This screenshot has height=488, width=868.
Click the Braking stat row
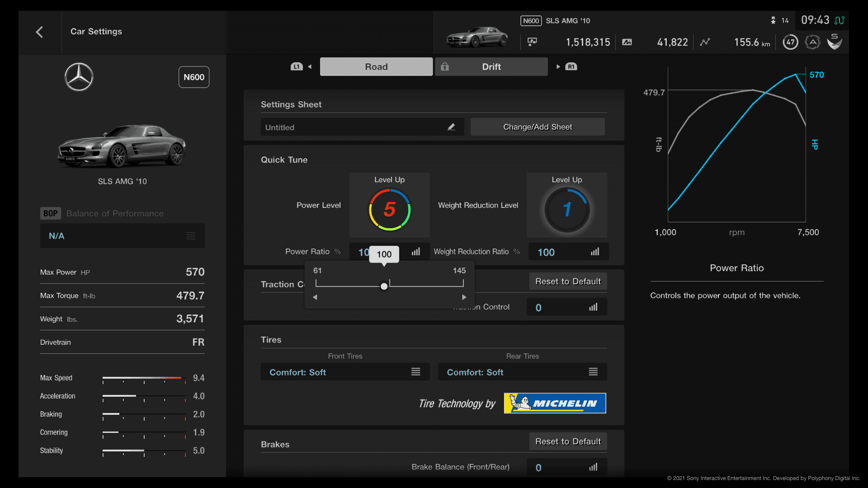click(122, 414)
